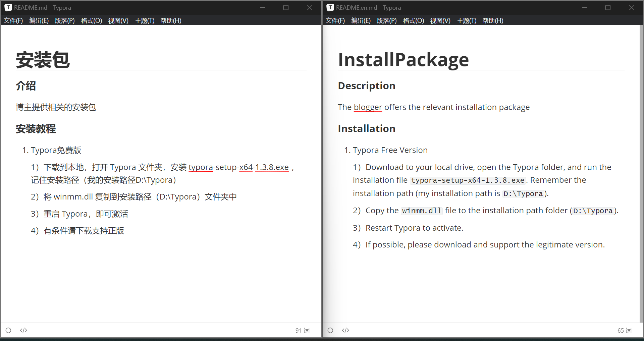The image size is (644, 341).
Task: Maximize the README.en.md window
Action: click(608, 7)
